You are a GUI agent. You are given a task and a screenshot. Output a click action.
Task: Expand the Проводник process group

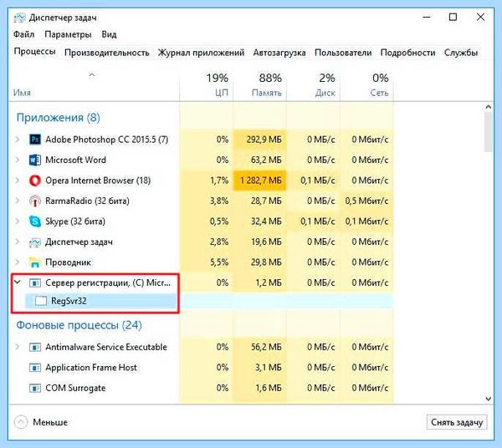[x=18, y=262]
